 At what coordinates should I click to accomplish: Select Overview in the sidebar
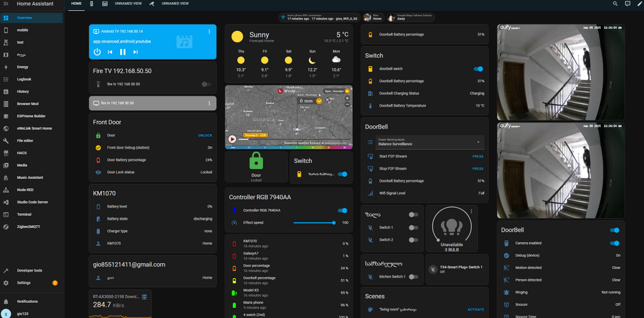coord(31,18)
